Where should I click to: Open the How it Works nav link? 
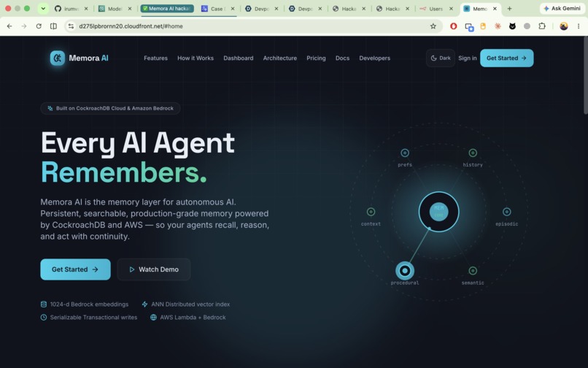196,58
